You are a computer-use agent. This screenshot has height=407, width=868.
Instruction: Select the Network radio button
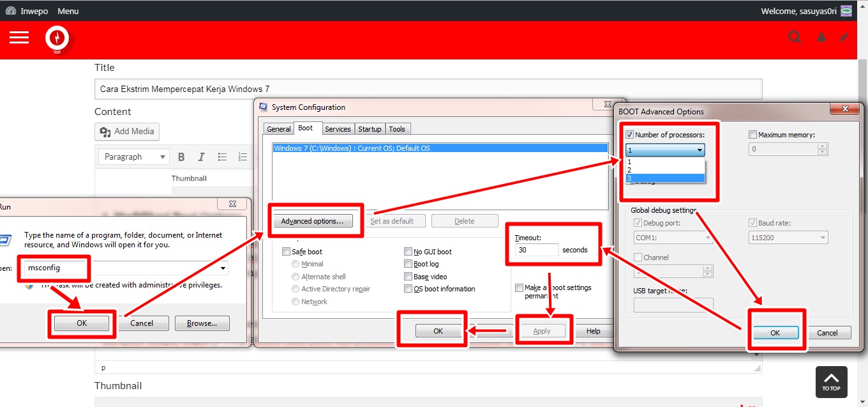[296, 302]
